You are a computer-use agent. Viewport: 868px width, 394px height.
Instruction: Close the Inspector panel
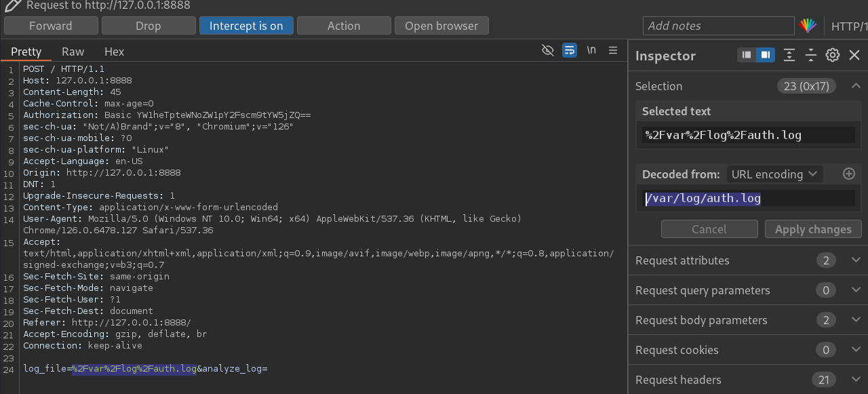pyautogui.click(x=854, y=55)
